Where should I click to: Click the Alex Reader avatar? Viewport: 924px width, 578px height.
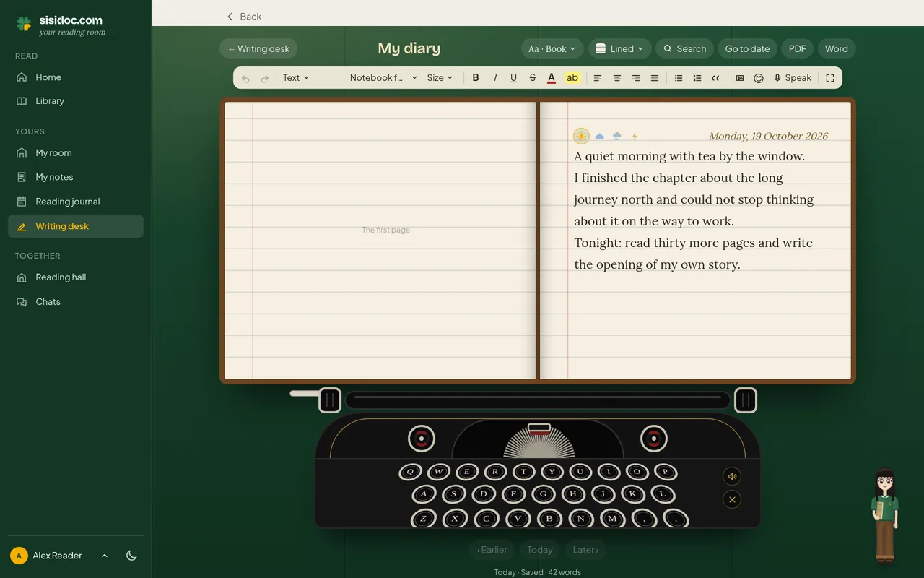[x=19, y=556]
